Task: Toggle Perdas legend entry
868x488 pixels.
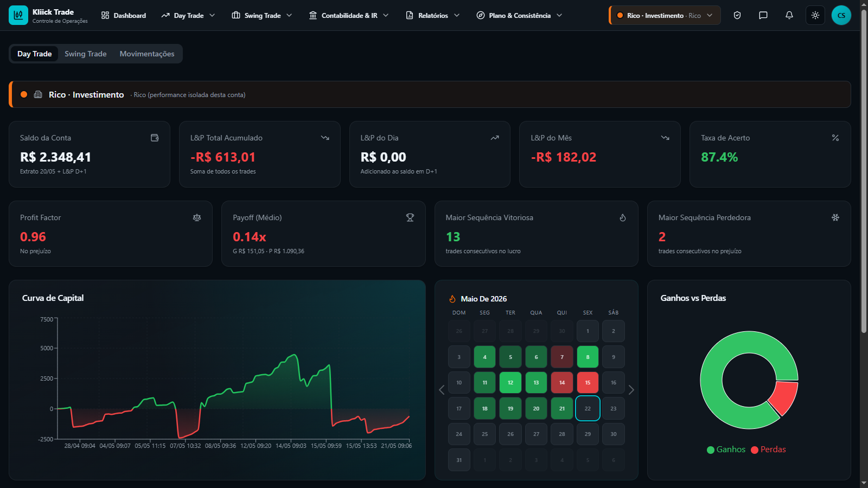Action: point(768,450)
